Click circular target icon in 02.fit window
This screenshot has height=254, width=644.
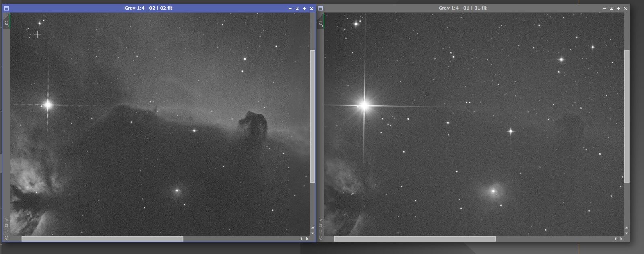tap(6, 238)
